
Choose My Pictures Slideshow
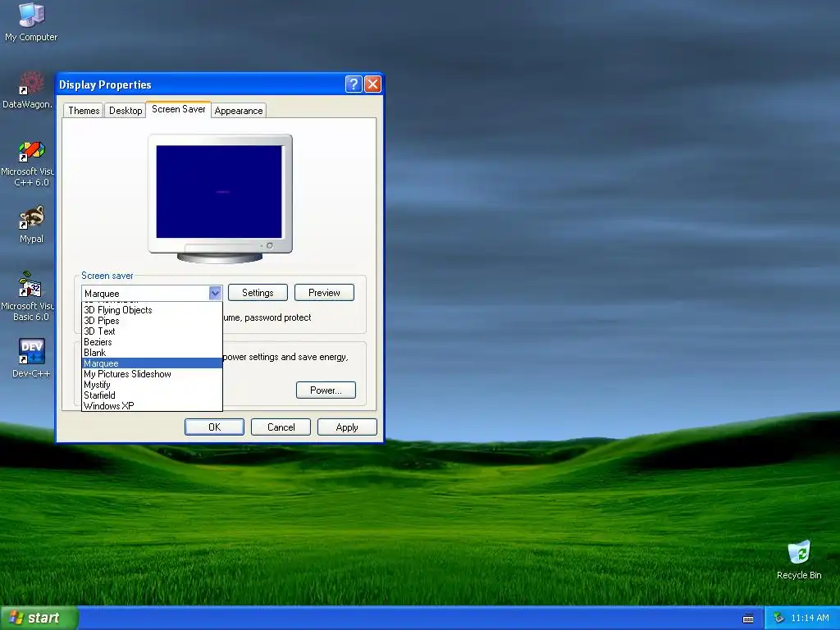point(152,374)
